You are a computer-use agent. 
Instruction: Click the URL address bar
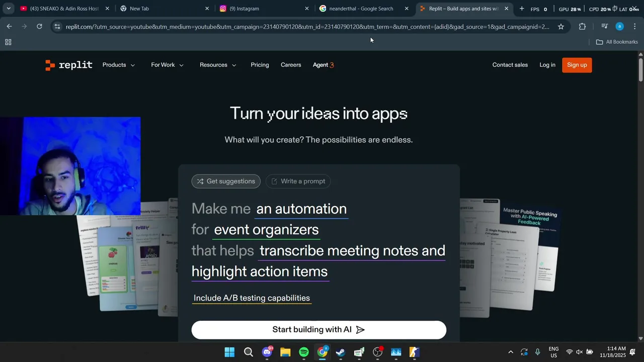click(x=307, y=27)
